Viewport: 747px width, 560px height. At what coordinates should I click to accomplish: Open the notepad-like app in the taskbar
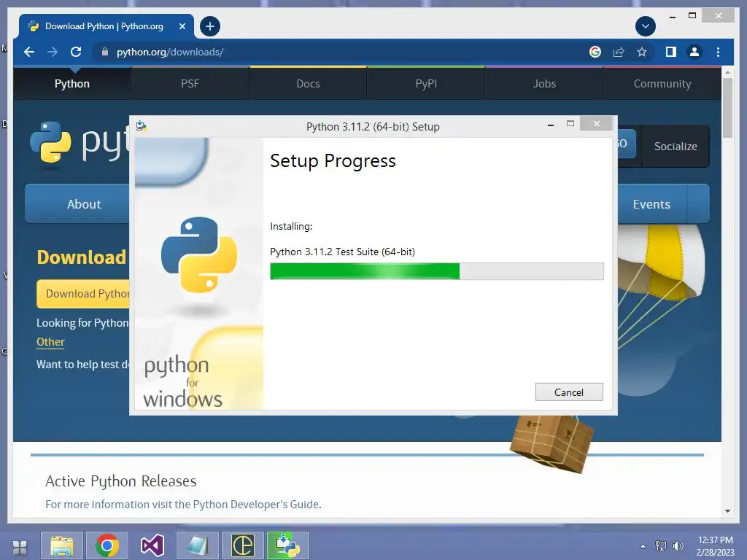198,545
